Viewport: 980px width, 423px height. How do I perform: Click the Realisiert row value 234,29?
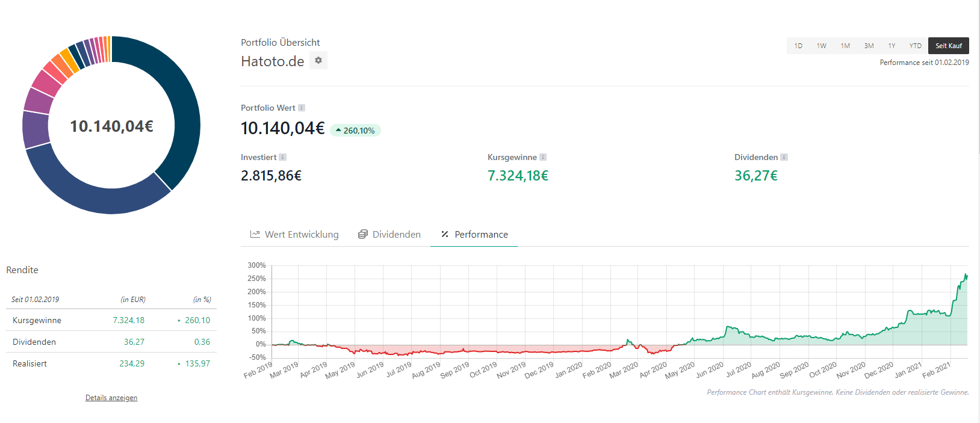click(x=132, y=363)
